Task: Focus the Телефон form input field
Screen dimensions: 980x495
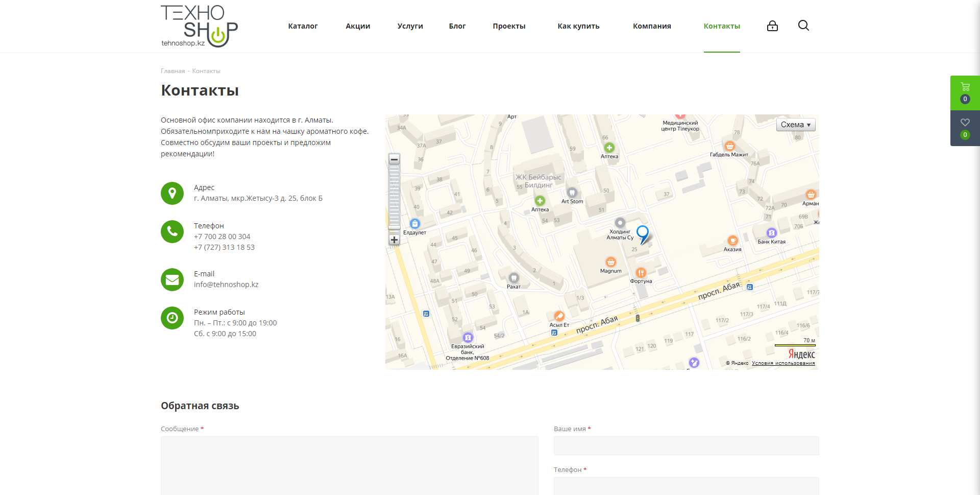Action: tap(687, 486)
